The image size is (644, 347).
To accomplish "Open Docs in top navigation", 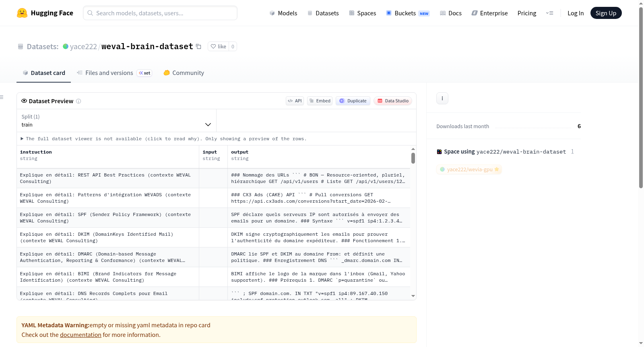I will click(x=451, y=13).
